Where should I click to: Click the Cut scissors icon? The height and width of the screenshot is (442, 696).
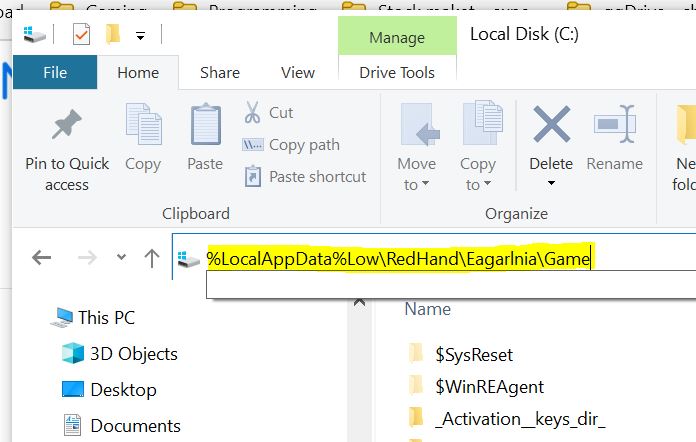(253, 113)
